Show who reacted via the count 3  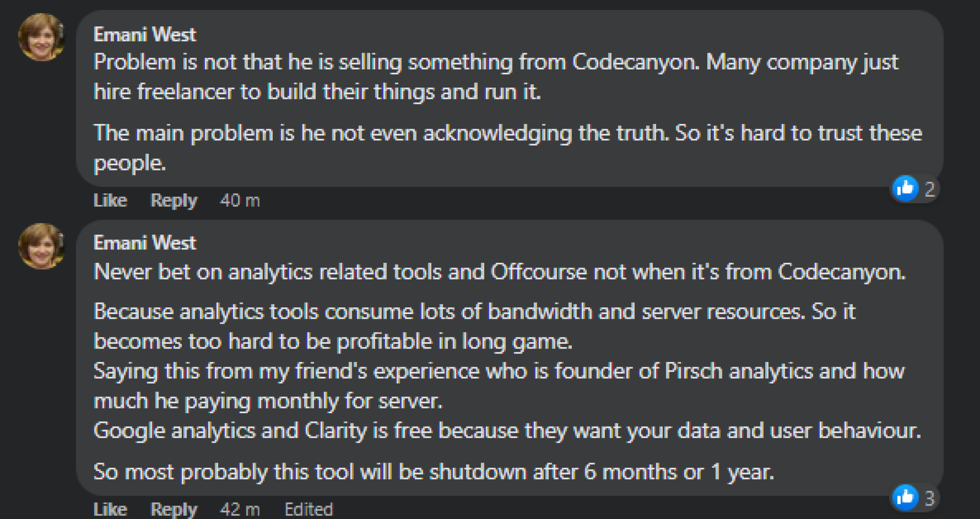[929, 498]
